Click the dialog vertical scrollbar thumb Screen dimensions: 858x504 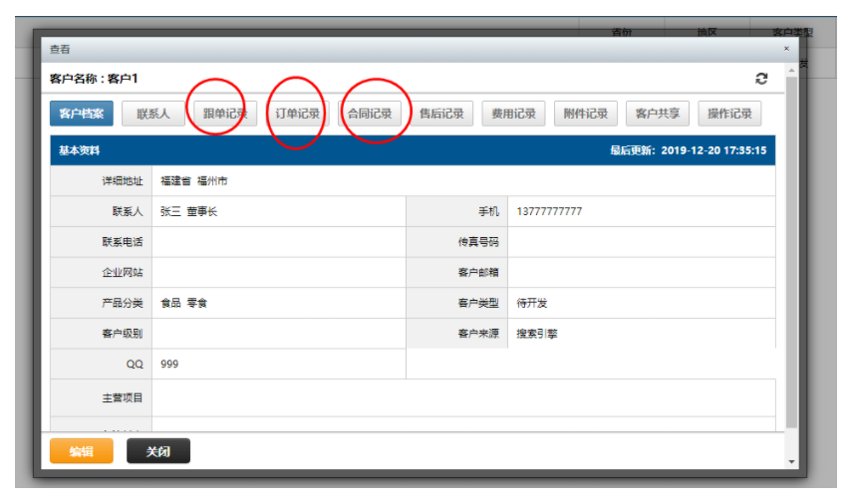coord(791,252)
